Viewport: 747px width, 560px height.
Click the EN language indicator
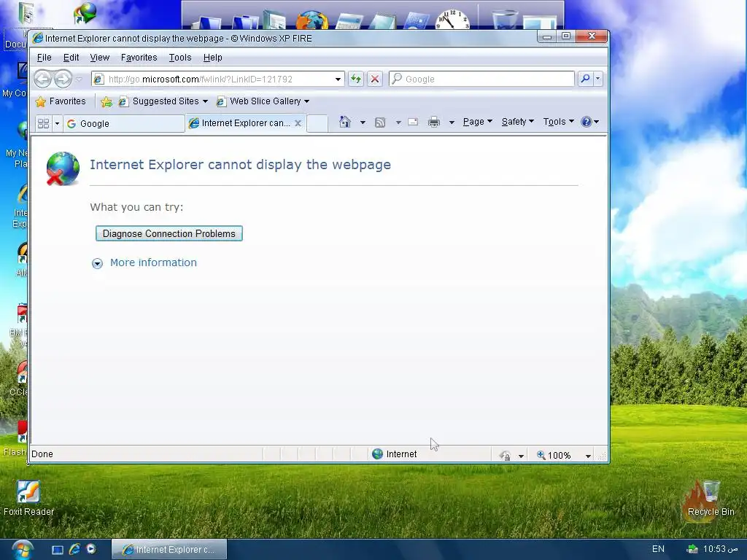click(658, 549)
